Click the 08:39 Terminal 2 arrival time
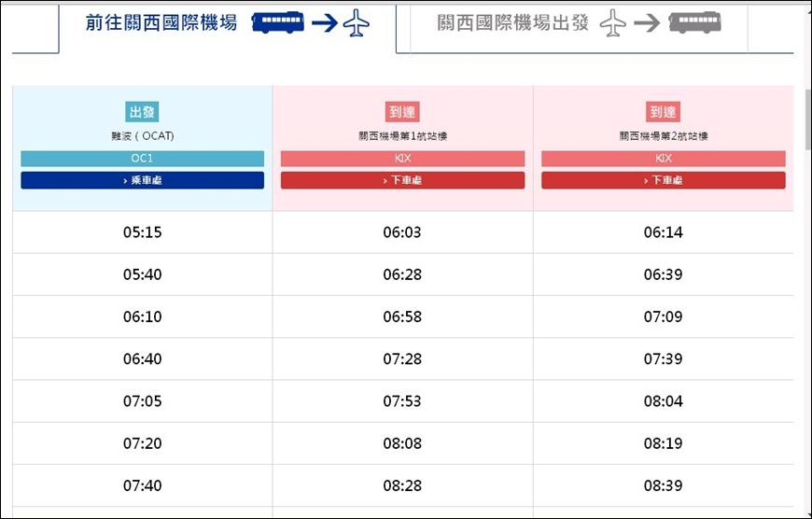 pyautogui.click(x=664, y=485)
